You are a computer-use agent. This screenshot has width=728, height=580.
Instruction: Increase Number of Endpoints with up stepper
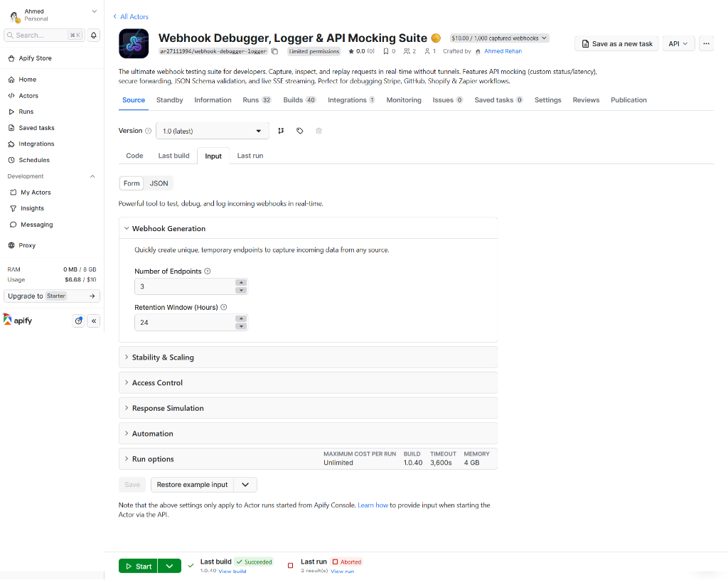click(242, 283)
